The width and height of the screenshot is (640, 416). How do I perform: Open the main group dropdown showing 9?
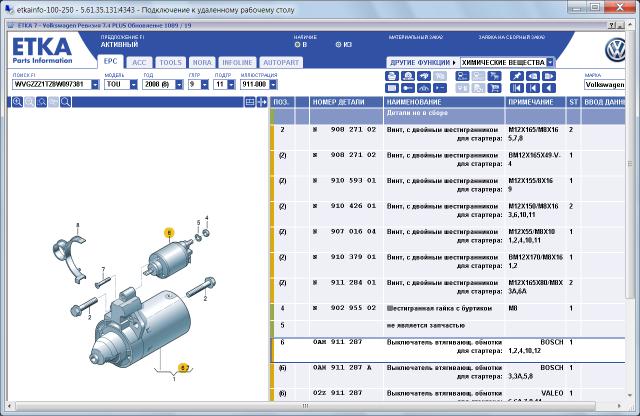pyautogui.click(x=204, y=85)
